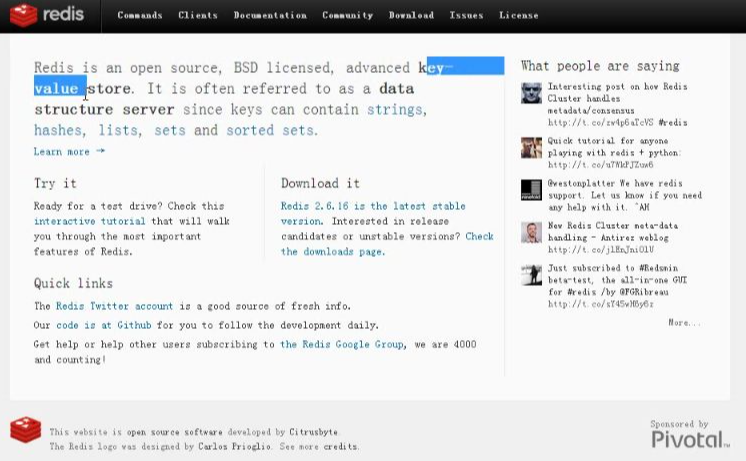Image resolution: width=746 pixels, height=461 pixels.
Task: Open the Pivotal sponsor logo
Action: [x=690, y=440]
